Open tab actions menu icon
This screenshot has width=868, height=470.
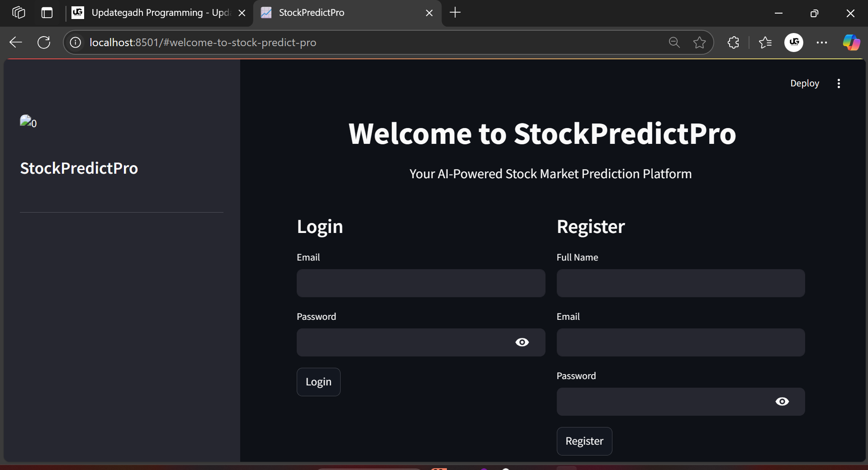(47, 13)
